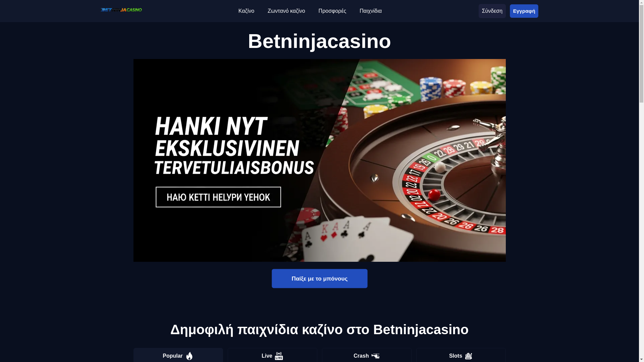This screenshot has height=362, width=644.
Task: Click the Betninjacasino logo
Action: coord(121,10)
